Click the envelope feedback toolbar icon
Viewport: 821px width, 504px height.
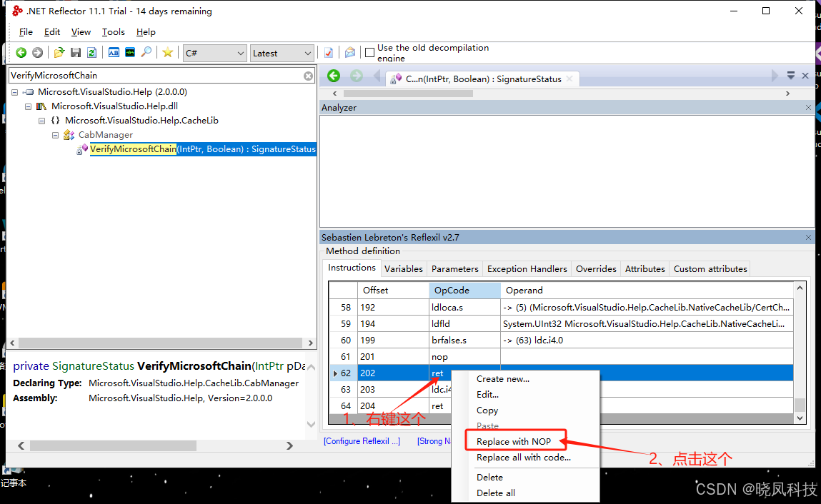click(x=349, y=52)
